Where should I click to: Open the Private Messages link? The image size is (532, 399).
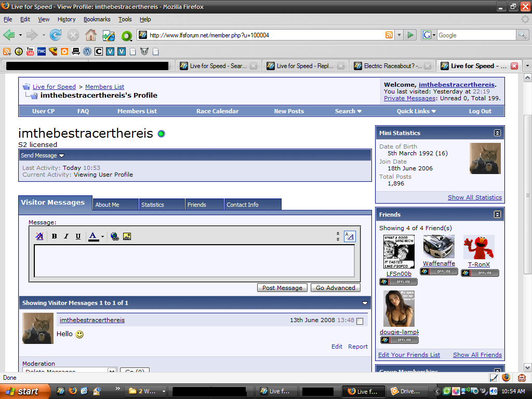409,98
